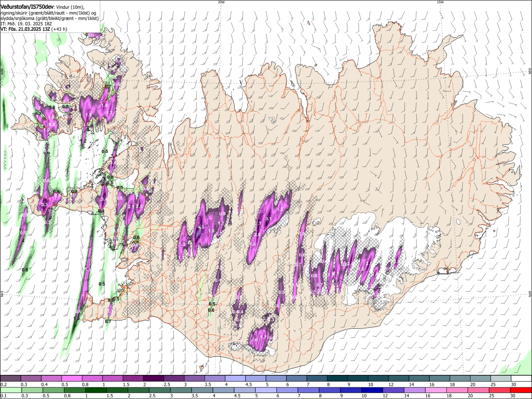Click the darkest green 1–1.5 rain swatch
The width and height of the screenshot is (532, 399).
click(x=96, y=390)
